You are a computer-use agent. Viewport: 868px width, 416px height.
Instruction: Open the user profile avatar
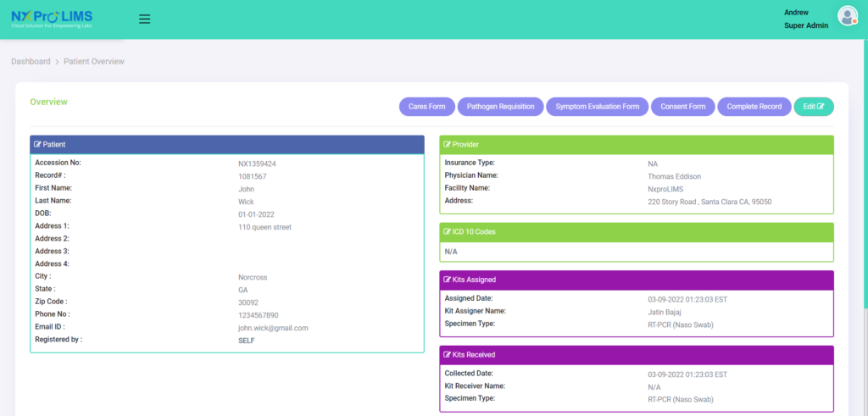(x=847, y=16)
